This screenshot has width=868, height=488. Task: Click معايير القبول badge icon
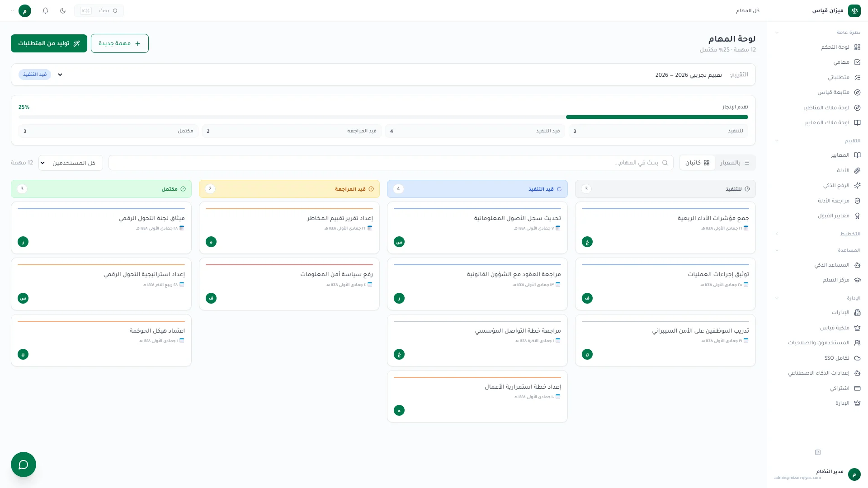[857, 216]
